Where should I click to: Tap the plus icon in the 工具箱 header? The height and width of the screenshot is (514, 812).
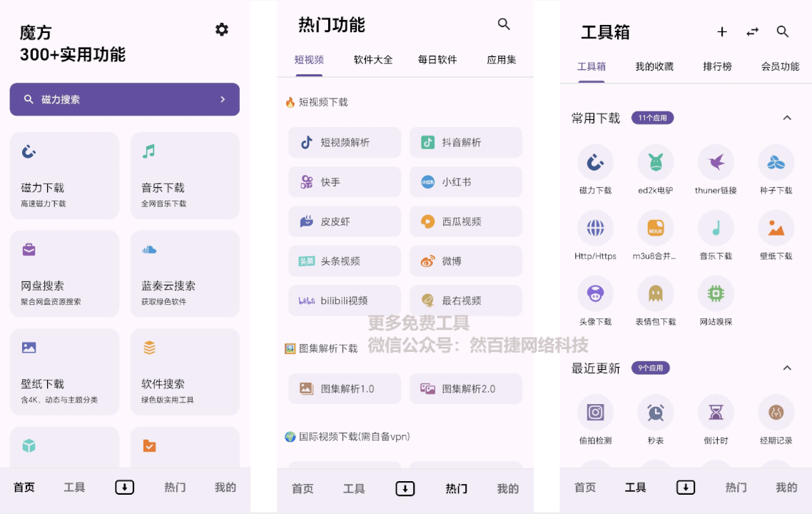[x=722, y=32]
